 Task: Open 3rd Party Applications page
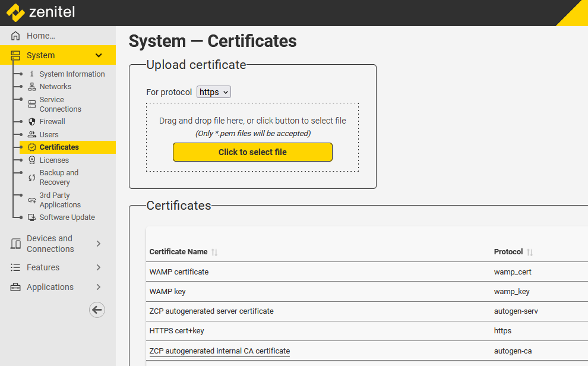(60, 200)
